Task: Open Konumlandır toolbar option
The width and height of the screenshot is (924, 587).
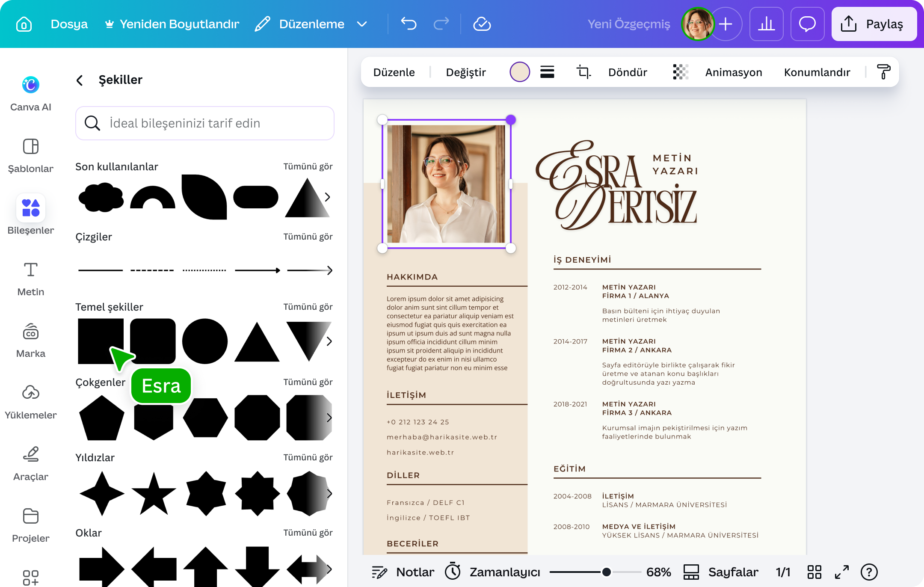Action: click(817, 72)
